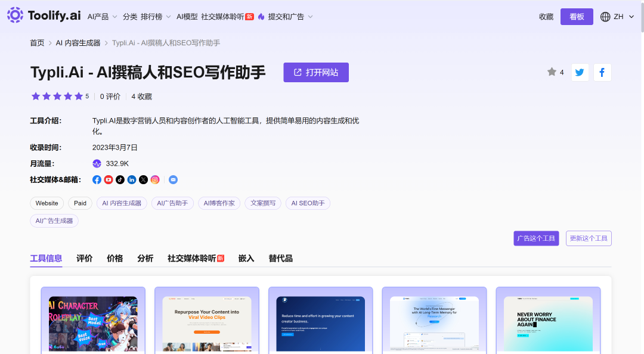
Task: Open the Facebook social media icon
Action: (x=97, y=180)
